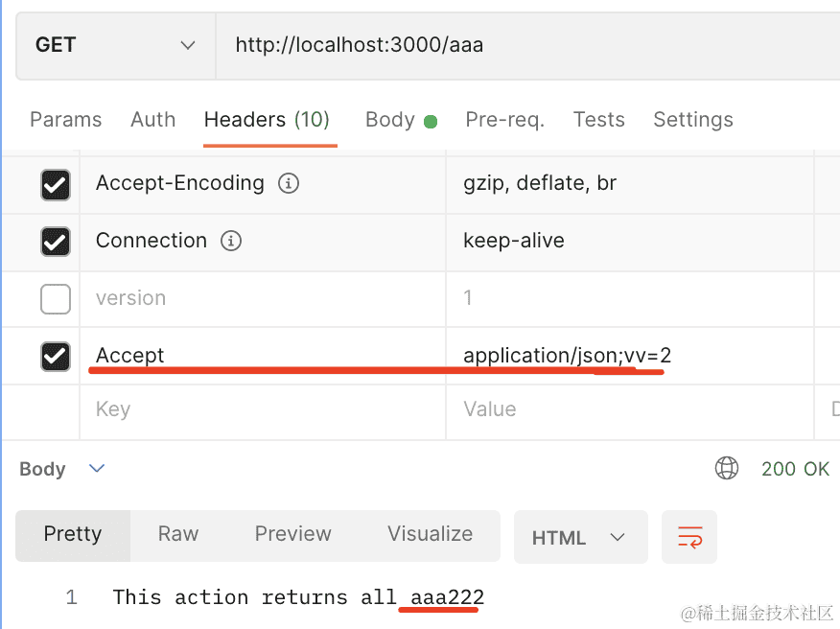Click the Accept-Encoding info icon

pyautogui.click(x=289, y=183)
